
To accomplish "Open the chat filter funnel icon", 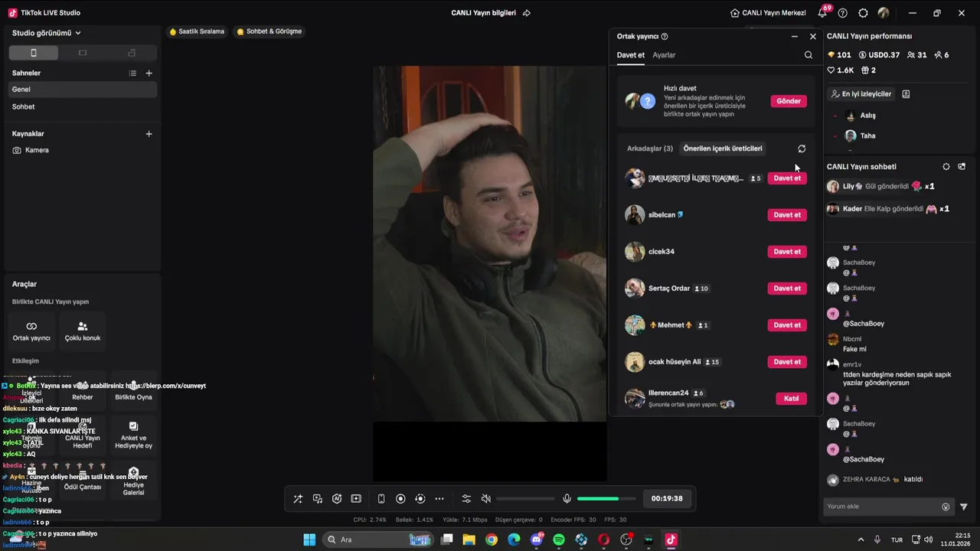I will click(964, 507).
